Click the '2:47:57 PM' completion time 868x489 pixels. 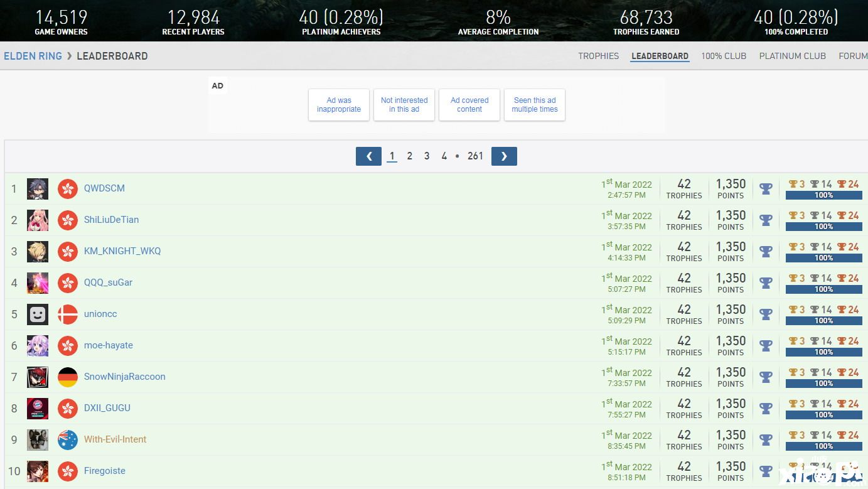626,195
